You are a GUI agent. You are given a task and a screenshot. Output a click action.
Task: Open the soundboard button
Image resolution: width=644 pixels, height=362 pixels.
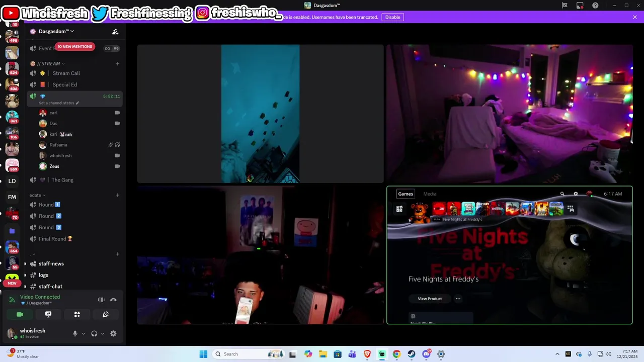click(x=106, y=314)
